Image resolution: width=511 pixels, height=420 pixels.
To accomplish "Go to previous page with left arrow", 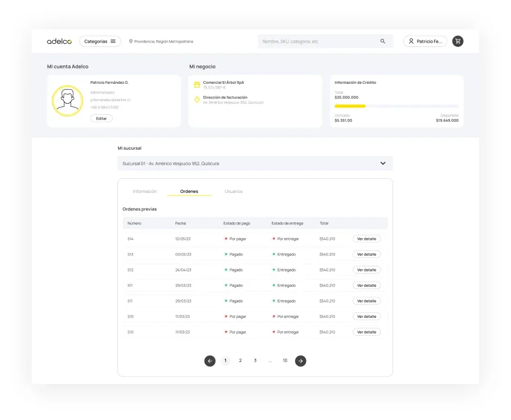I will point(210,360).
